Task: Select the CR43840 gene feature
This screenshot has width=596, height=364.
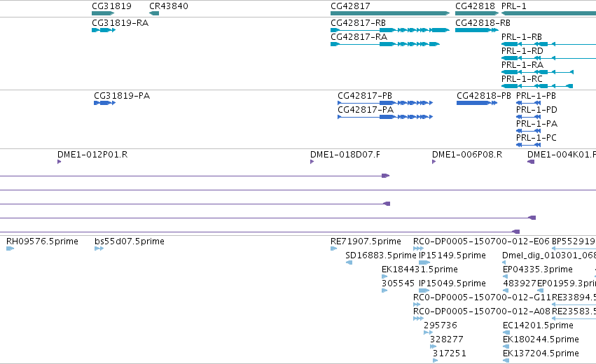Action: pyautogui.click(x=154, y=13)
